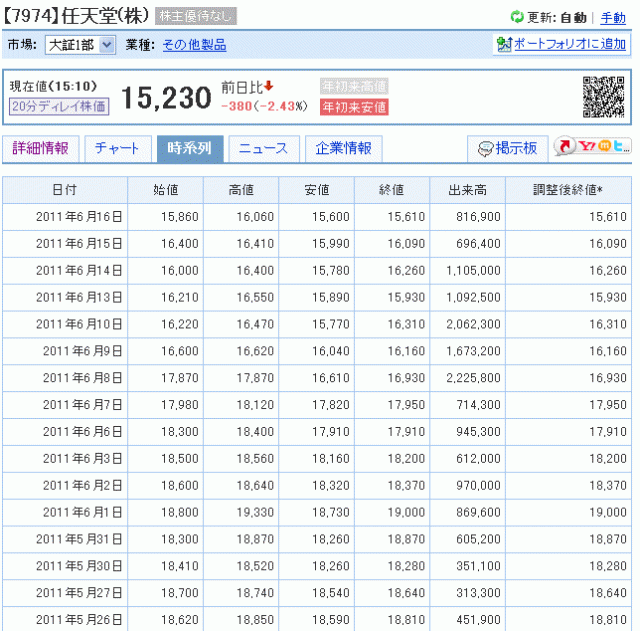Click the title 【7974】任天堂(株)
This screenshot has width=640, height=631.
[x=77, y=16]
